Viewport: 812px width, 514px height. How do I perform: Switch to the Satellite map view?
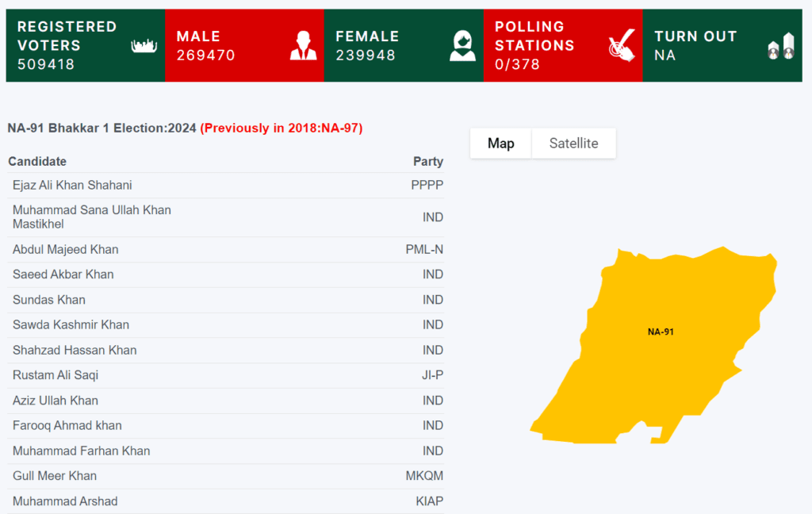click(573, 143)
